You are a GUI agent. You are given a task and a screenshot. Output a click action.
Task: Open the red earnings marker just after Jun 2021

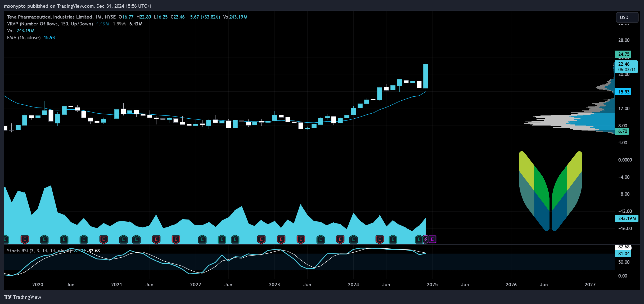point(156,239)
